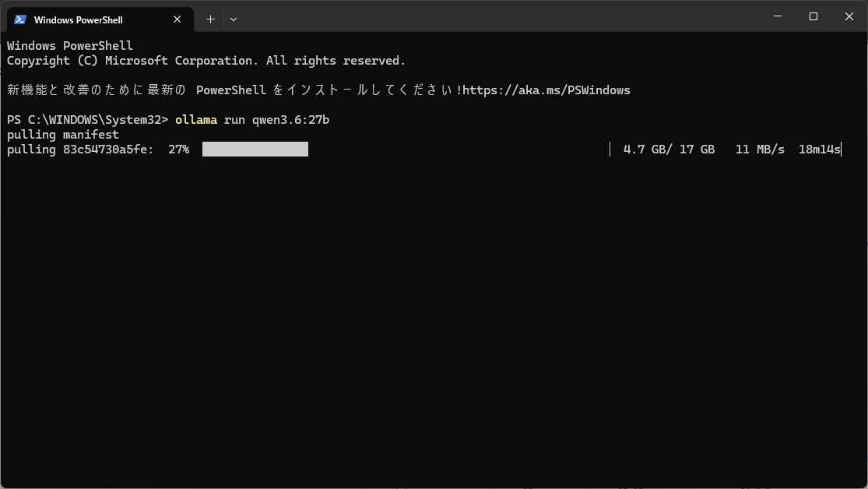Expand the new tab profile dropdown
Viewport: 868px width, 489px height.
tap(234, 19)
